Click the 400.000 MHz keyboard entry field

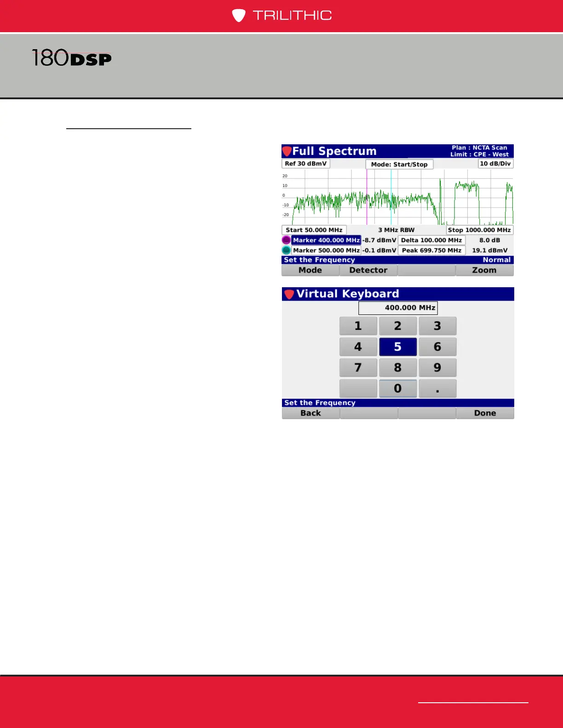[398, 308]
